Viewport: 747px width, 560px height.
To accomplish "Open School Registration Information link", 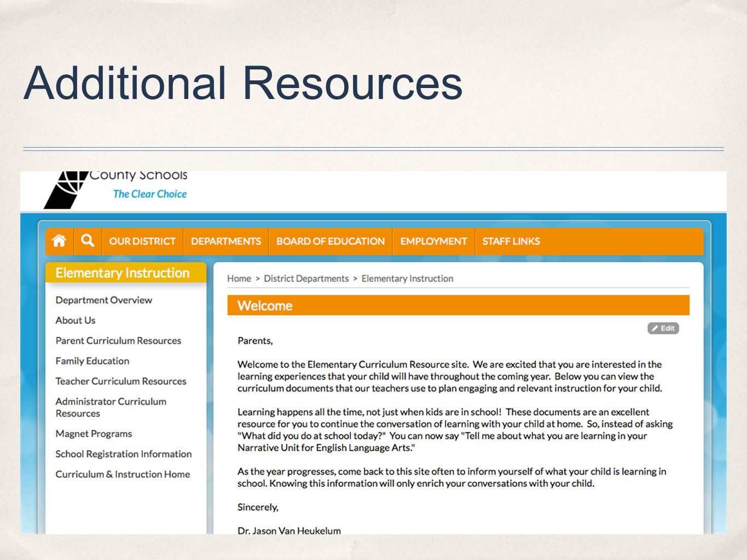I will [x=124, y=454].
